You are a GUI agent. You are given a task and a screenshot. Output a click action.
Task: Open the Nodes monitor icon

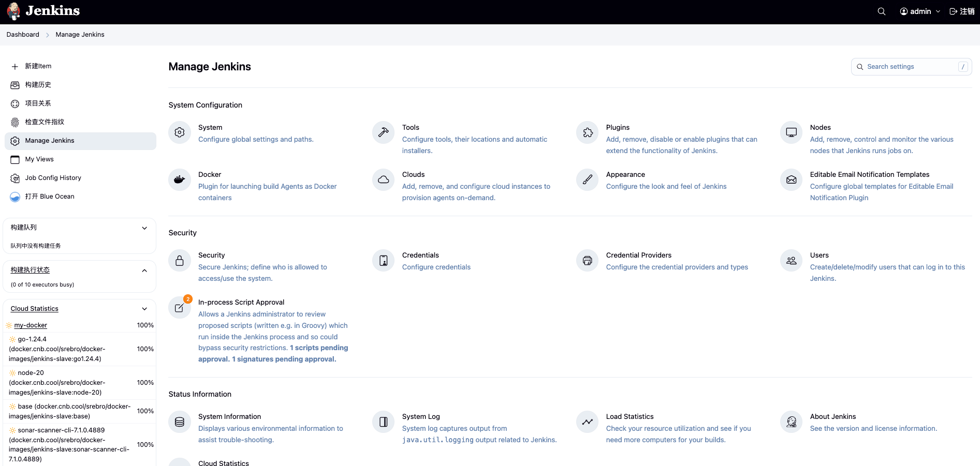click(x=792, y=132)
